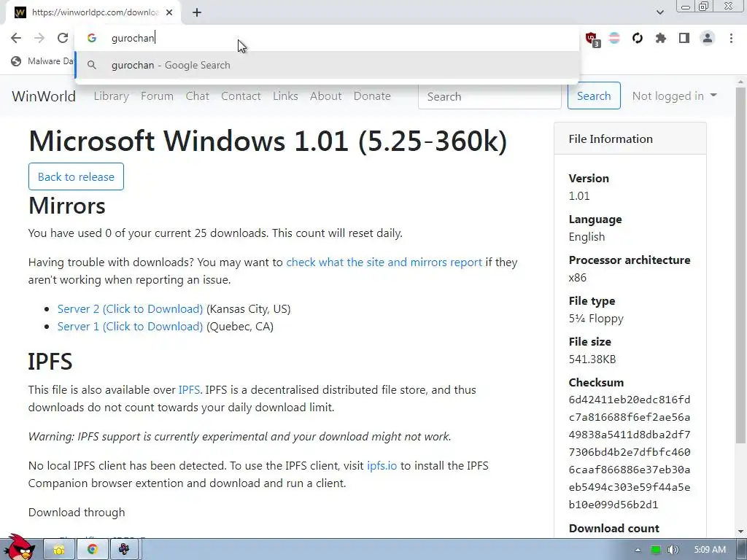Click the x86 architecture value
747x560 pixels.
[x=578, y=278]
